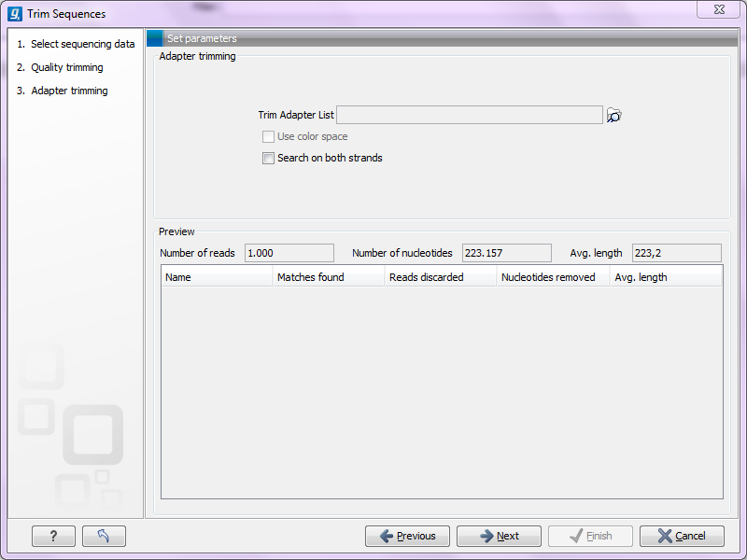The image size is (747, 560).
Task: Sort by the Avg. length column header
Action: coord(666,277)
